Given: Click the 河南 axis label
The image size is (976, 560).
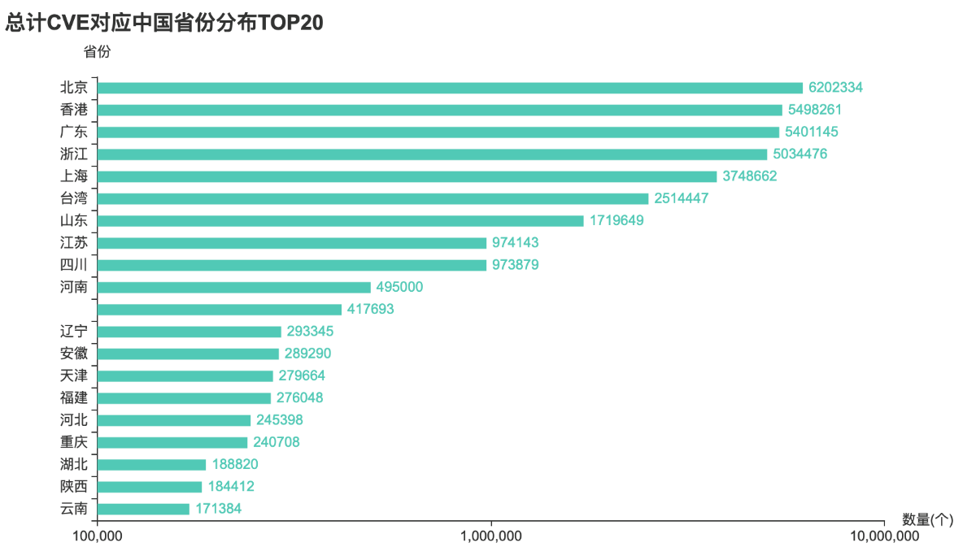Looking at the screenshot, I should point(74,287).
